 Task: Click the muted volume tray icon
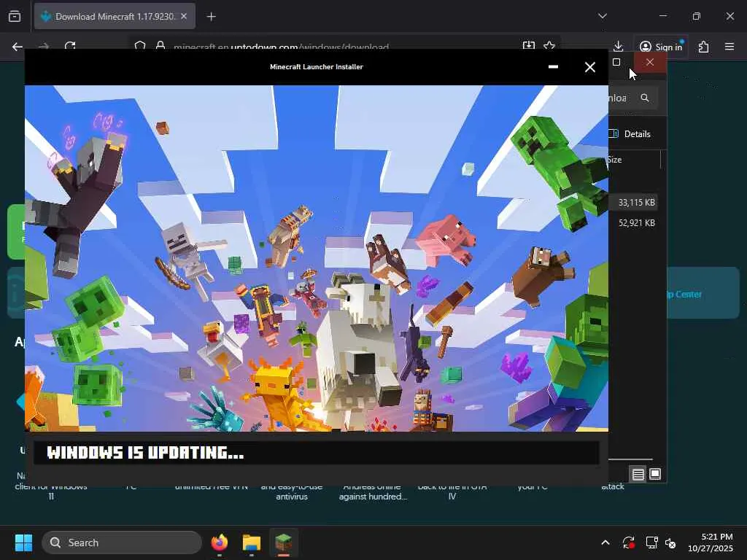pyautogui.click(x=670, y=542)
